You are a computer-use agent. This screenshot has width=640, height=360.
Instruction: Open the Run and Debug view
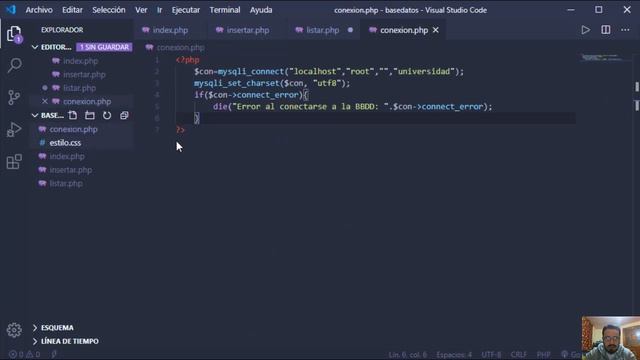point(14,129)
